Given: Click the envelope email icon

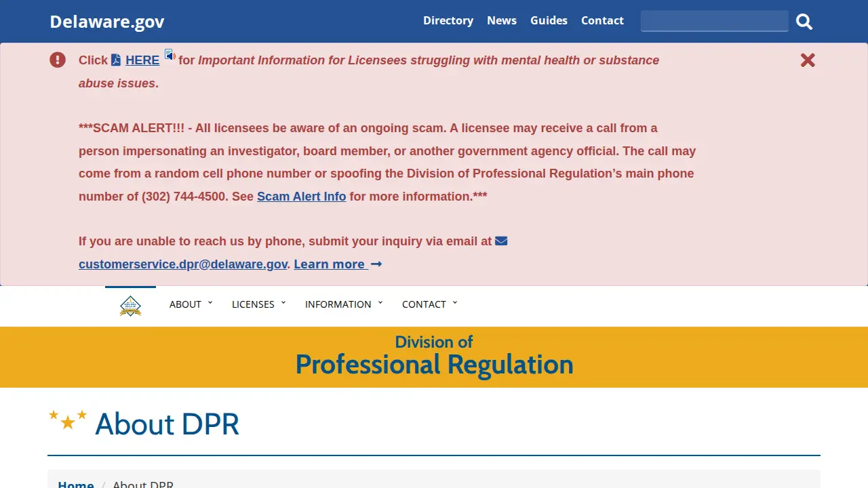Looking at the screenshot, I should [501, 241].
